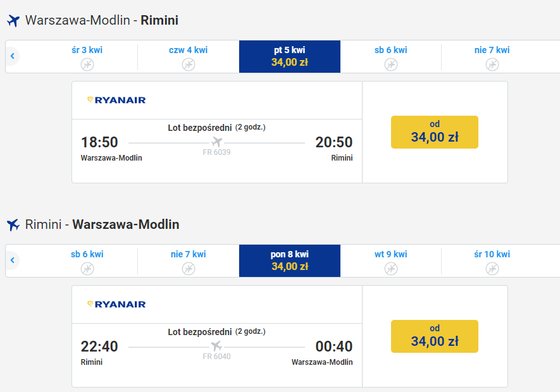This screenshot has height=392, width=560.
Task: Switch to nie 7 kwi return date
Action: [x=189, y=260]
